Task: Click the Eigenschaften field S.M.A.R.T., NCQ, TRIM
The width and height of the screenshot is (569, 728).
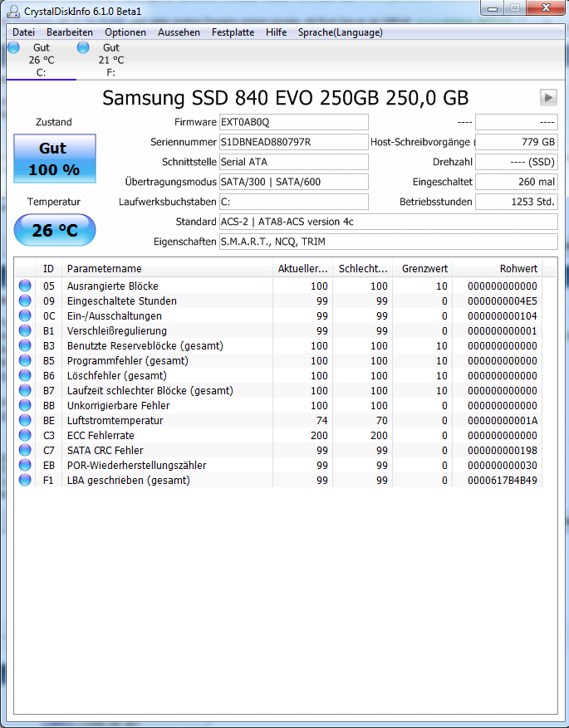Action: pos(388,242)
